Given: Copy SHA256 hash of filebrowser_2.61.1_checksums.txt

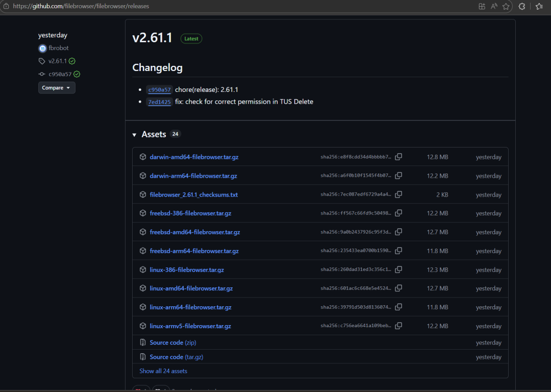Looking at the screenshot, I should [x=398, y=194].
